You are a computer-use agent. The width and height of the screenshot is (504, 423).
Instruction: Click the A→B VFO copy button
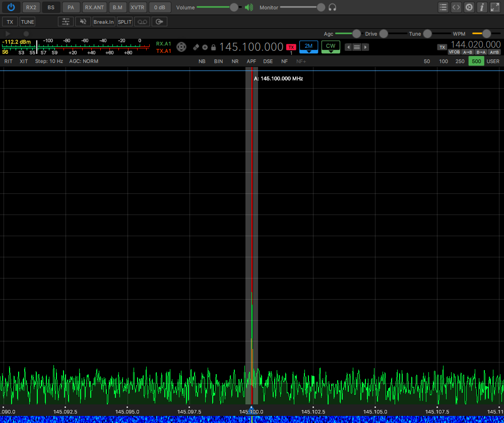coord(468,52)
